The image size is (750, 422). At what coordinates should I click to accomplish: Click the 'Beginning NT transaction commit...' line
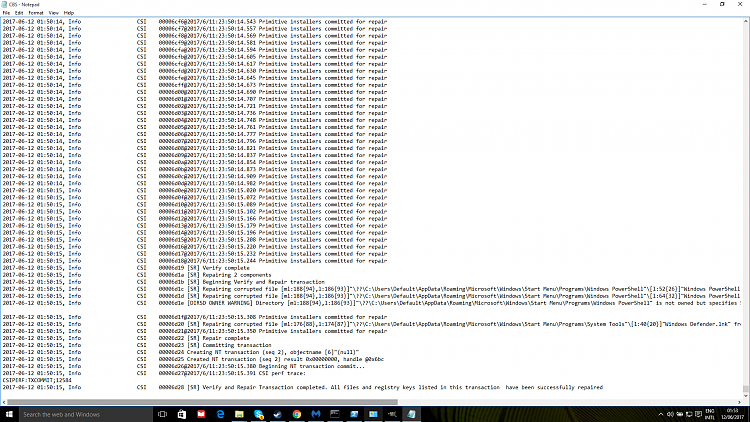(x=184, y=366)
